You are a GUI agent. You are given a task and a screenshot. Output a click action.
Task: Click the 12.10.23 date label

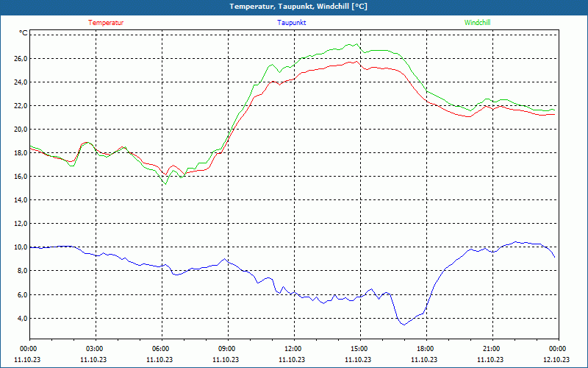coord(556,359)
